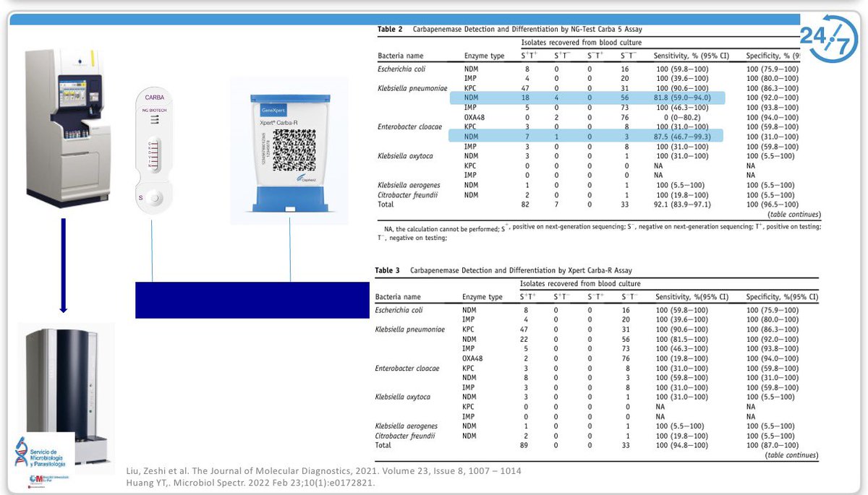Click OXA48 sensitivity 0 (0–80.2) in Table 2
The image size is (868, 495).
pyautogui.click(x=681, y=118)
